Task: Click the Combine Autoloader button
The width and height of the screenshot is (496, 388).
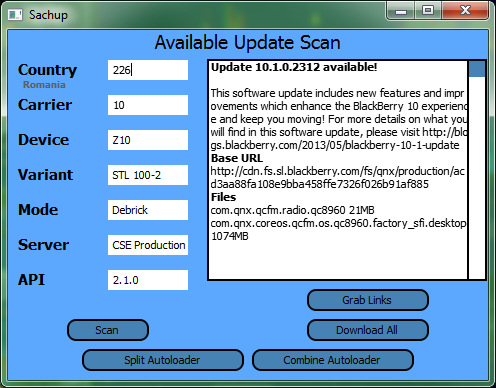Action: coord(333,360)
